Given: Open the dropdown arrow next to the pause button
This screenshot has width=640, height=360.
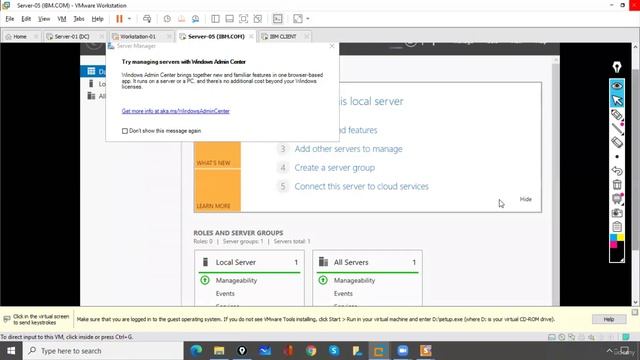Looking at the screenshot, I should pos(129,19).
